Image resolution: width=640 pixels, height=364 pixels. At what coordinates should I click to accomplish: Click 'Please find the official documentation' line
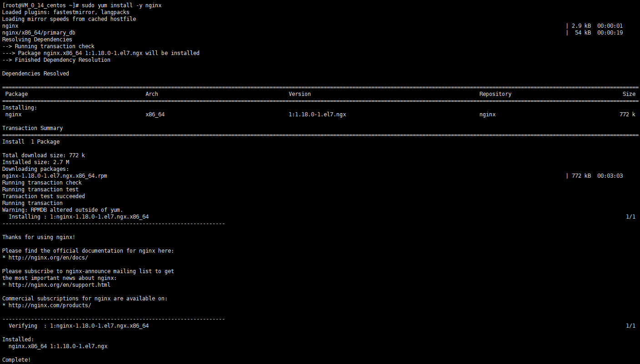click(x=88, y=251)
